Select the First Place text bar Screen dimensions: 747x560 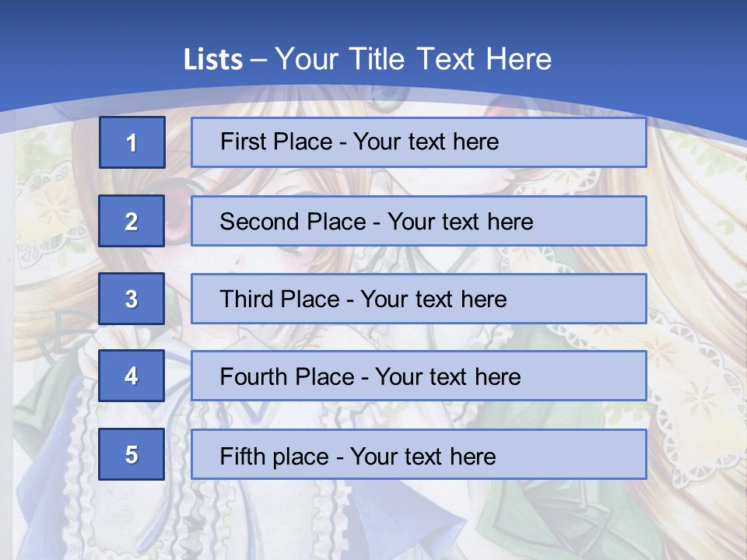pos(418,142)
